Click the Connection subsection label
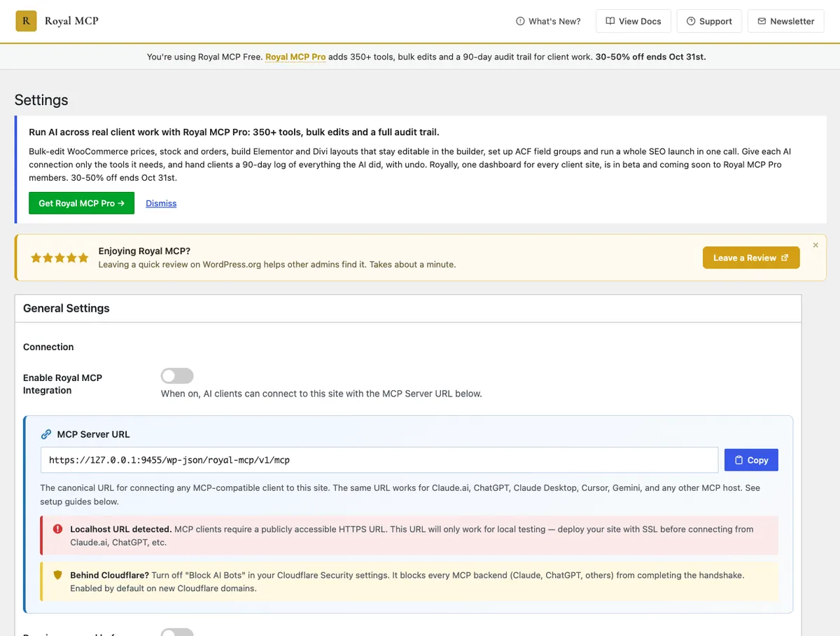840x636 pixels. tap(48, 347)
